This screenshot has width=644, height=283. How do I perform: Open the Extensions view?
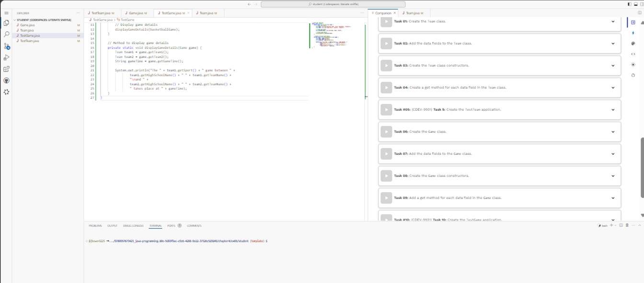point(6,69)
